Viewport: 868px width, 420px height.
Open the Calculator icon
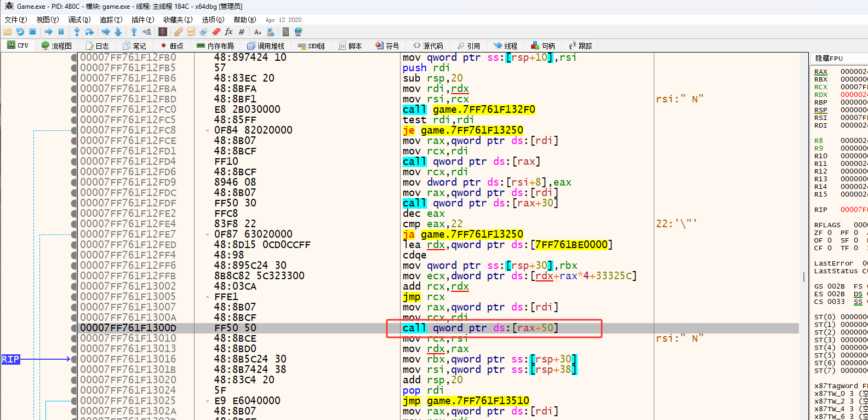pos(285,32)
